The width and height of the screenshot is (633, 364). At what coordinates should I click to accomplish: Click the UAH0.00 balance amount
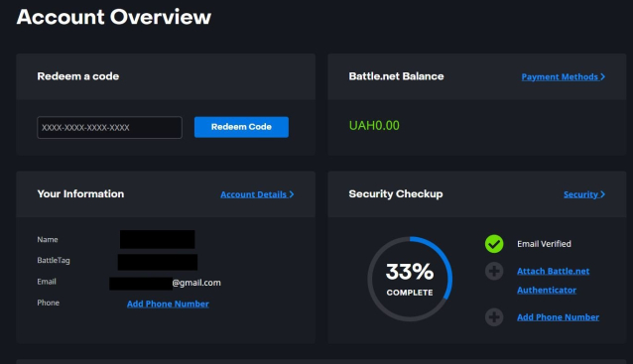point(374,126)
